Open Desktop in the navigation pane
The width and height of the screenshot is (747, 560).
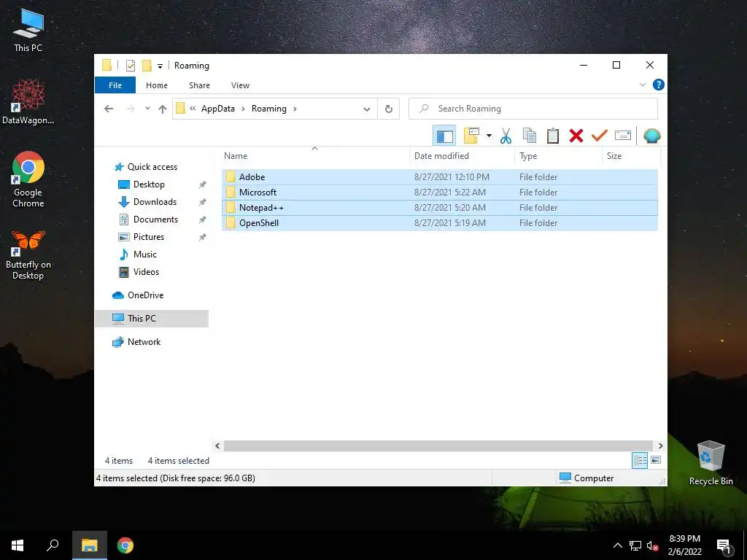(x=149, y=184)
